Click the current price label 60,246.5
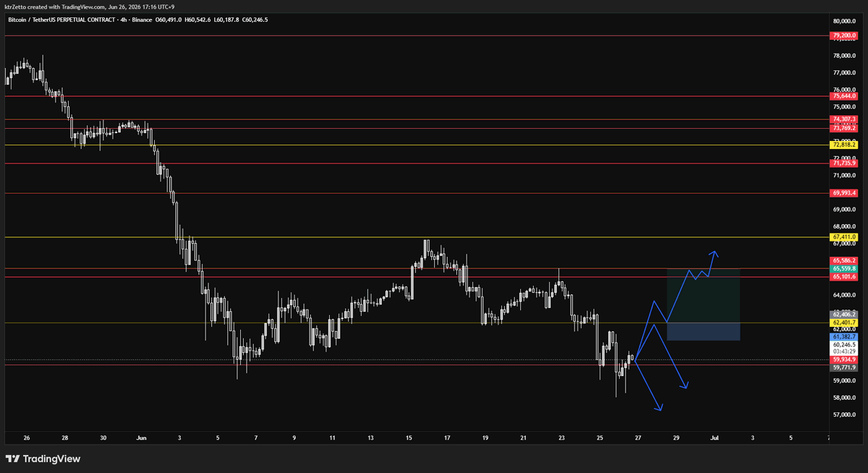Screen dimensions: 868x473 point(844,345)
